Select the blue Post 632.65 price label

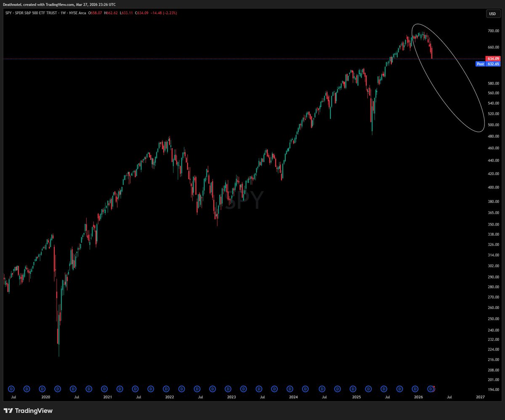point(488,64)
